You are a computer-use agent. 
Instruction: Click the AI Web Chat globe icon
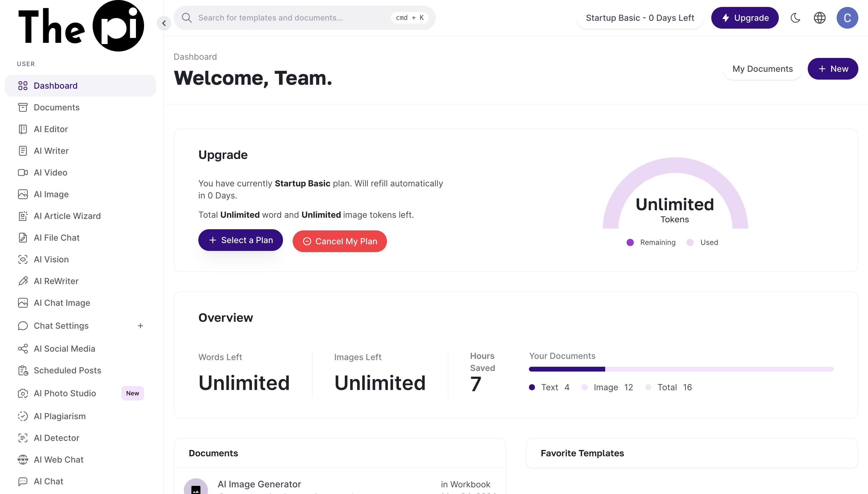pos(23,459)
